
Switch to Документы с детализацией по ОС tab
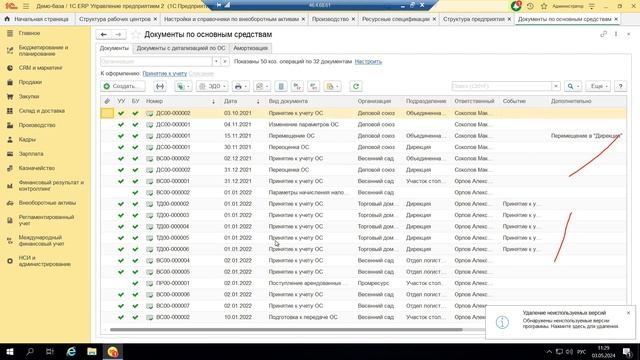pyautogui.click(x=180, y=48)
